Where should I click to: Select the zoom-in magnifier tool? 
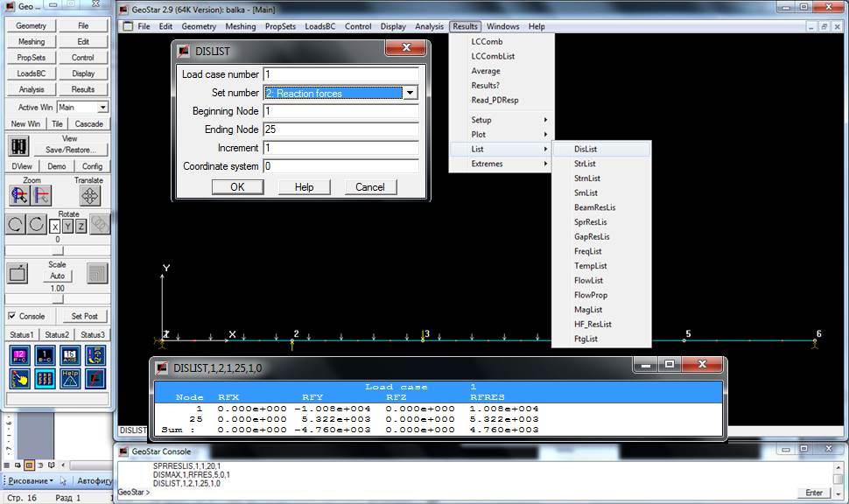point(19,195)
